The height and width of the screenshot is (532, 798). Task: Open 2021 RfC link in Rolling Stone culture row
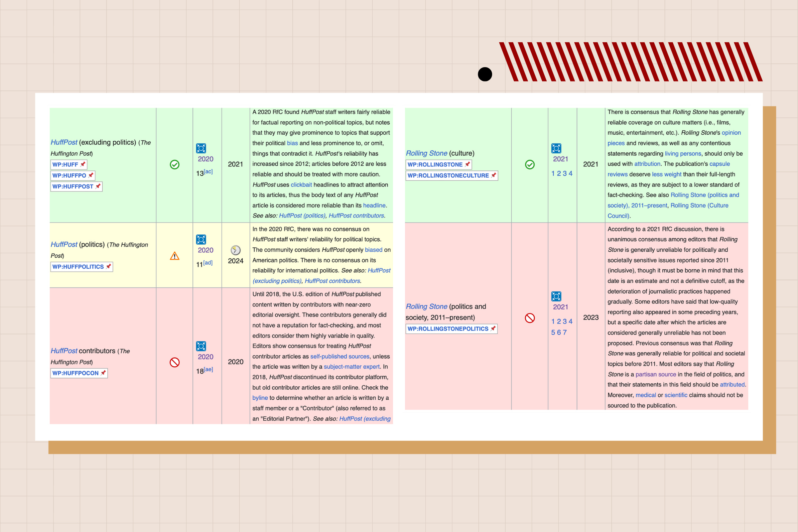click(x=561, y=159)
